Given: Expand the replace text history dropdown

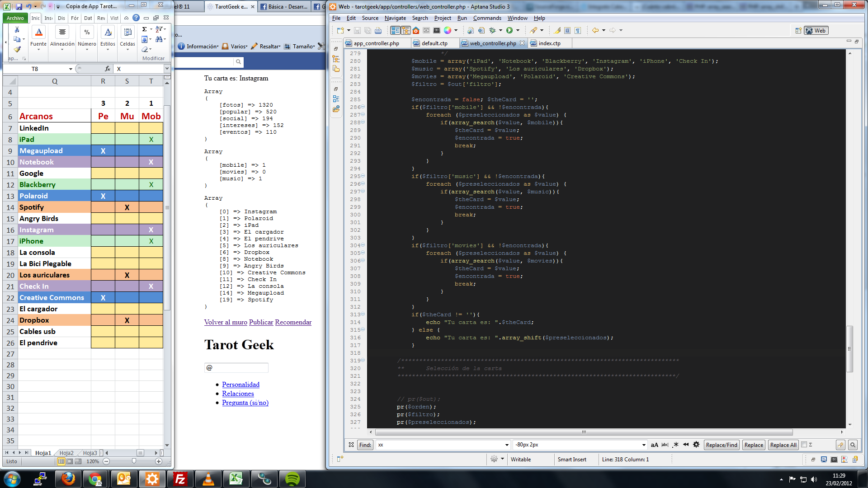Looking at the screenshot, I should point(644,445).
